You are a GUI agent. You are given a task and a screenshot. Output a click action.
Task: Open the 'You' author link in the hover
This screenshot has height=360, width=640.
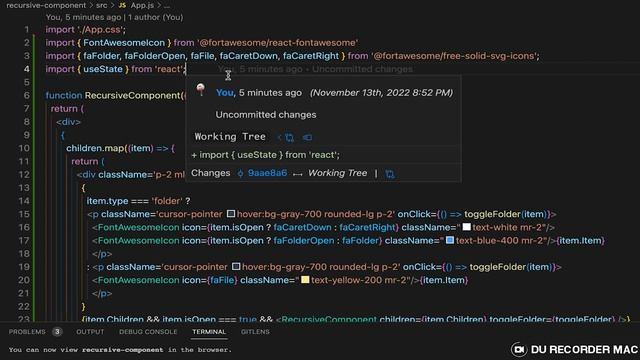[225, 93]
